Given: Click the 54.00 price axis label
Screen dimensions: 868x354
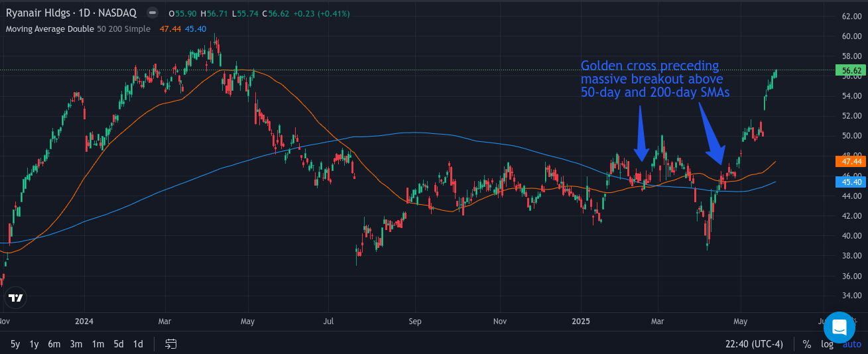Looking at the screenshot, I should pyautogui.click(x=851, y=96).
